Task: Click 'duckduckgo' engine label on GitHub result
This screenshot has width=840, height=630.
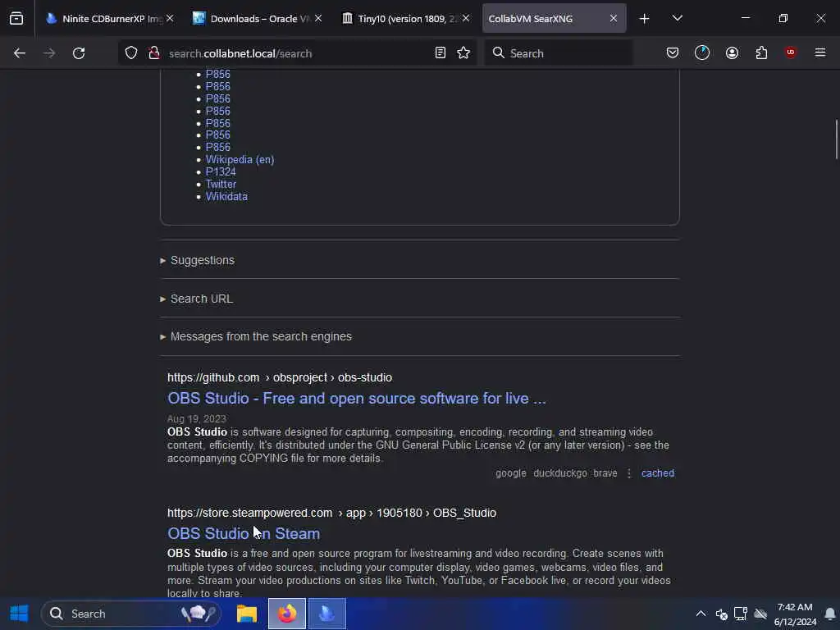Action: pos(559,473)
